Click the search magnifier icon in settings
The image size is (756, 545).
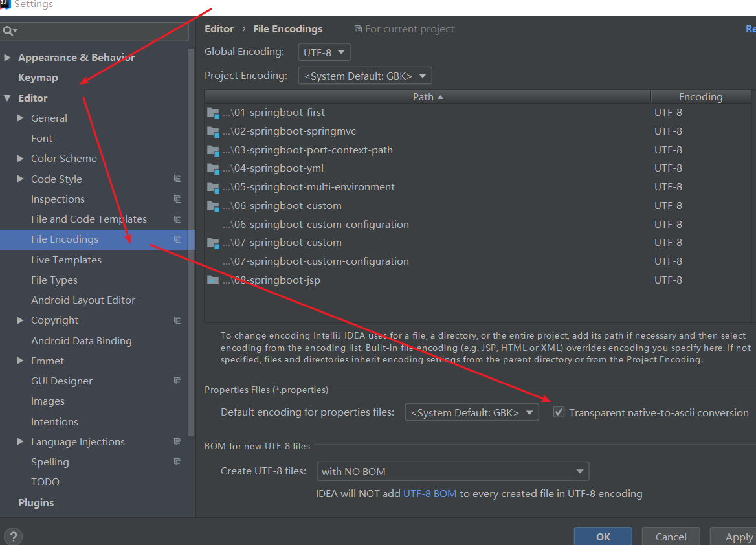[10, 31]
